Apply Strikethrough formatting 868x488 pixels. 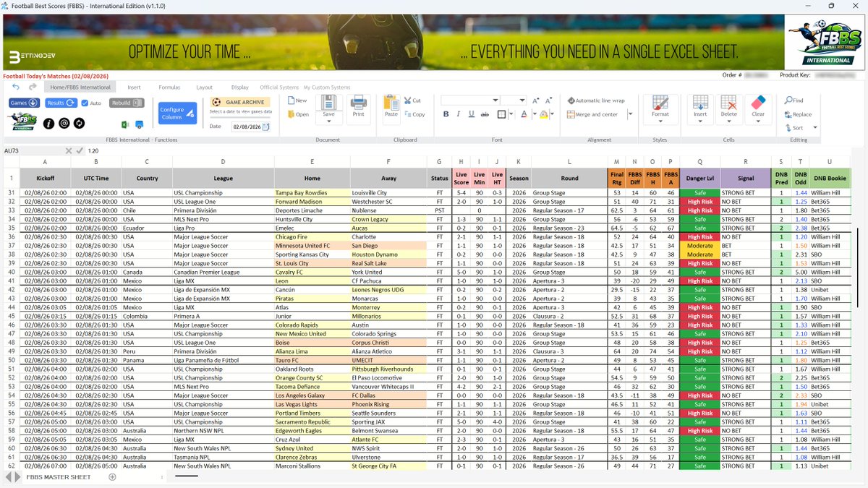[485, 114]
